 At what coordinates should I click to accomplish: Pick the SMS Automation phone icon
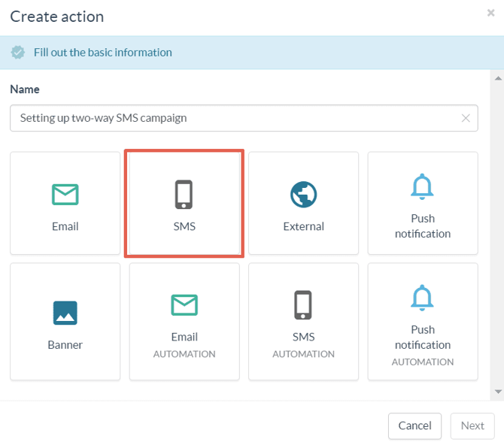point(303,305)
